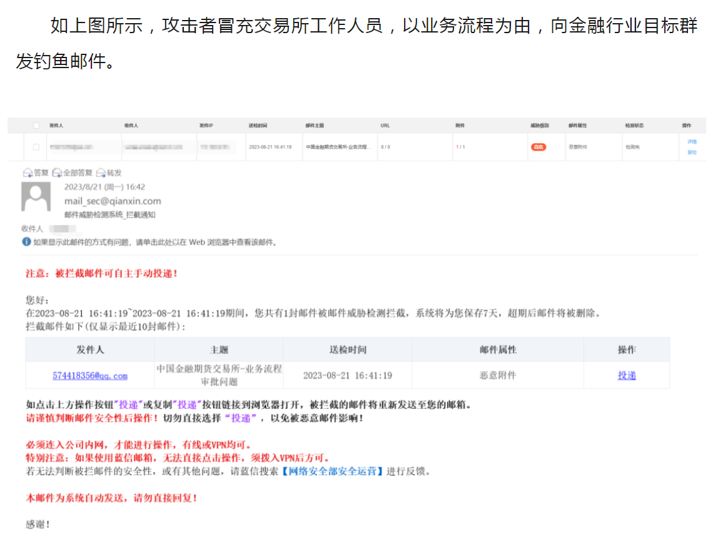
Task: Open 详情 link in the operation column
Action: tap(692, 142)
